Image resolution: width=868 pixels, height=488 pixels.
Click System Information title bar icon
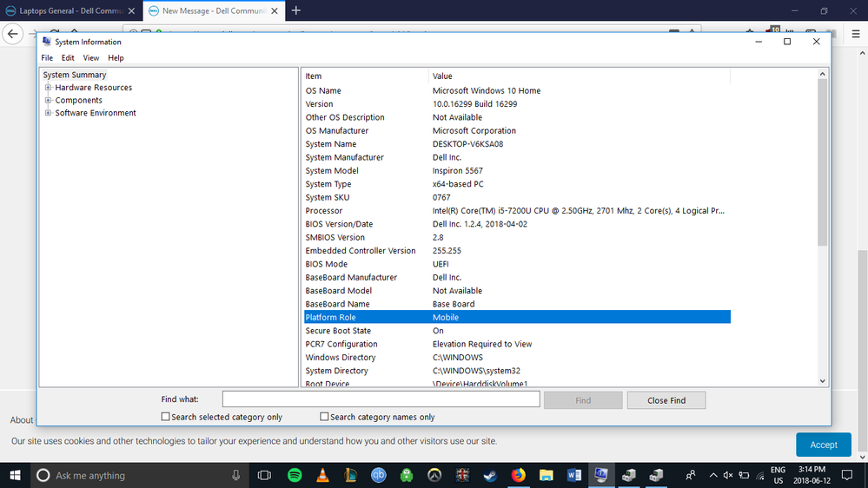47,42
